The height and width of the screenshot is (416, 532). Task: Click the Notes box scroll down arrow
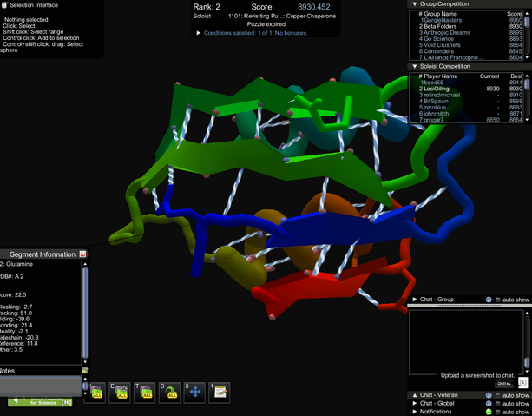click(x=85, y=393)
